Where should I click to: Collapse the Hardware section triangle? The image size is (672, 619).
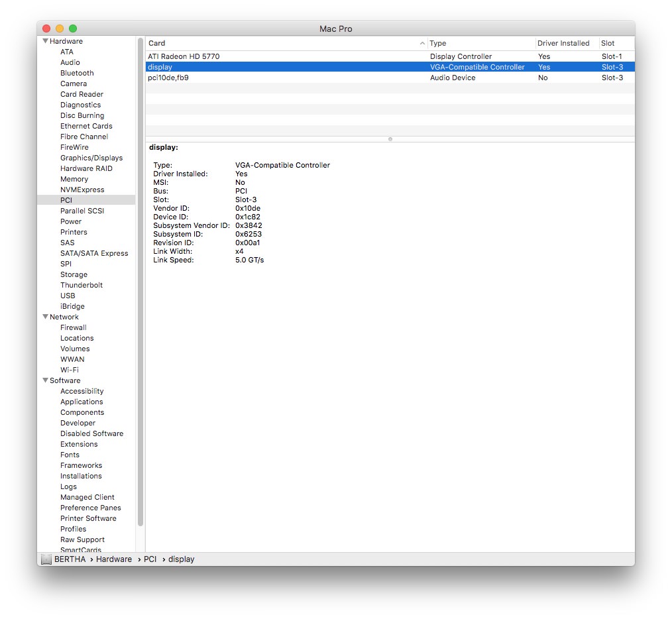coord(45,41)
